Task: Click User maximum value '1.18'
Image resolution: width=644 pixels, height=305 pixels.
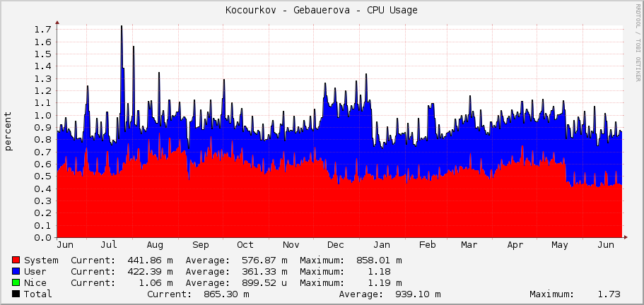Action: (x=379, y=271)
